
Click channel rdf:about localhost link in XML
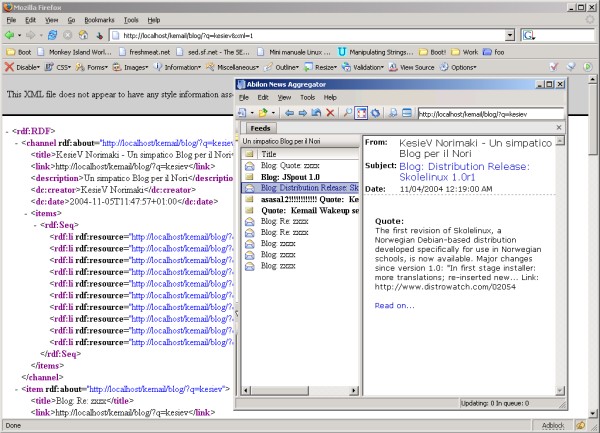pos(168,143)
